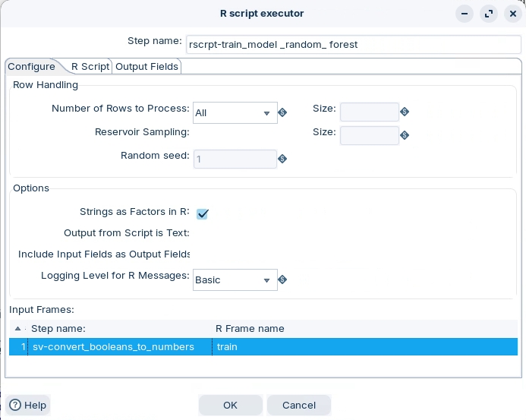
Task: Open the Help button with question mark
Action: (27, 406)
